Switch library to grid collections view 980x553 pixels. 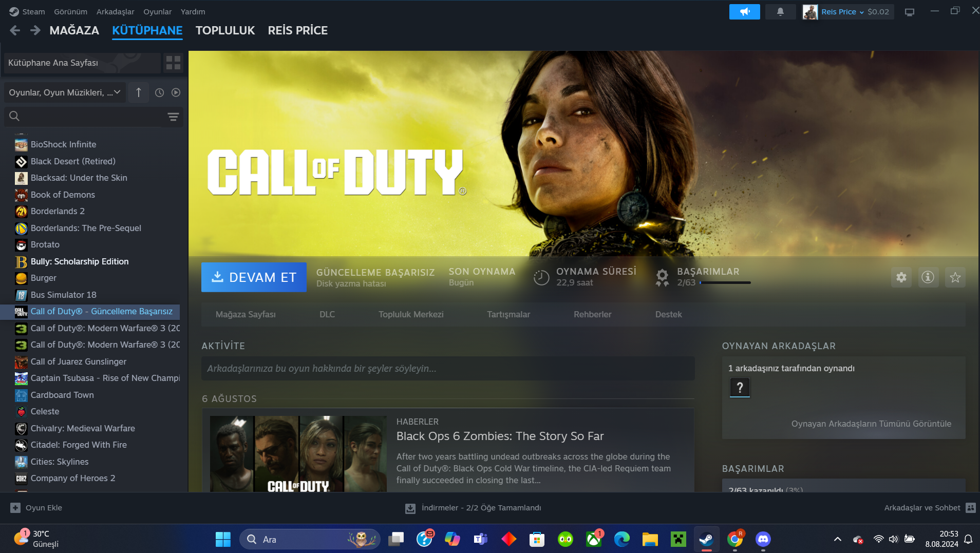[x=174, y=63]
